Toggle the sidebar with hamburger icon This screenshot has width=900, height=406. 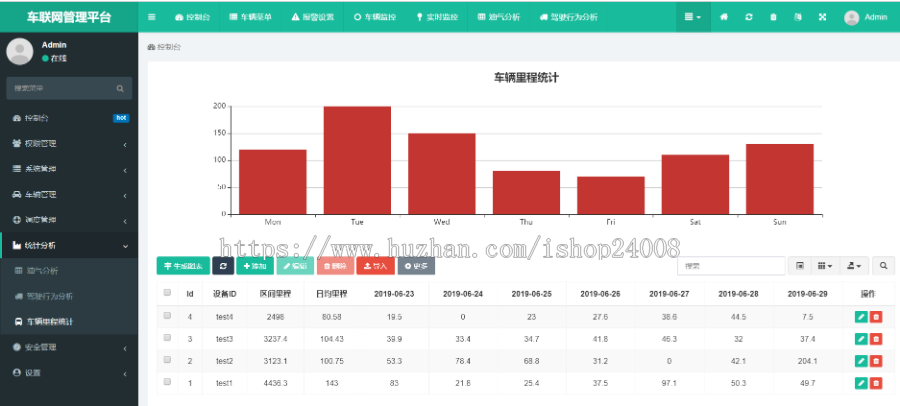pos(152,17)
